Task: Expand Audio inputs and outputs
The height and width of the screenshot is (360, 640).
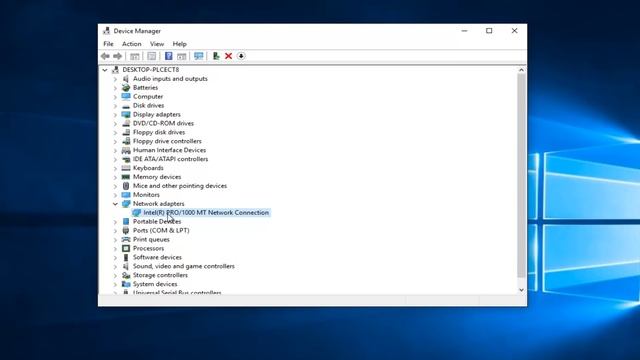Action: (115, 79)
